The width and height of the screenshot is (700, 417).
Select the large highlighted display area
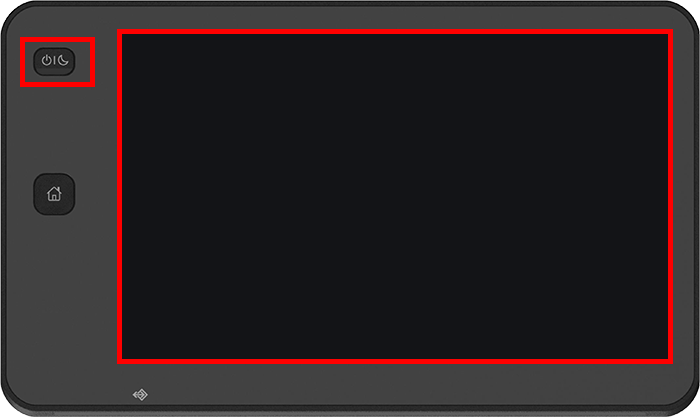[x=395, y=196]
